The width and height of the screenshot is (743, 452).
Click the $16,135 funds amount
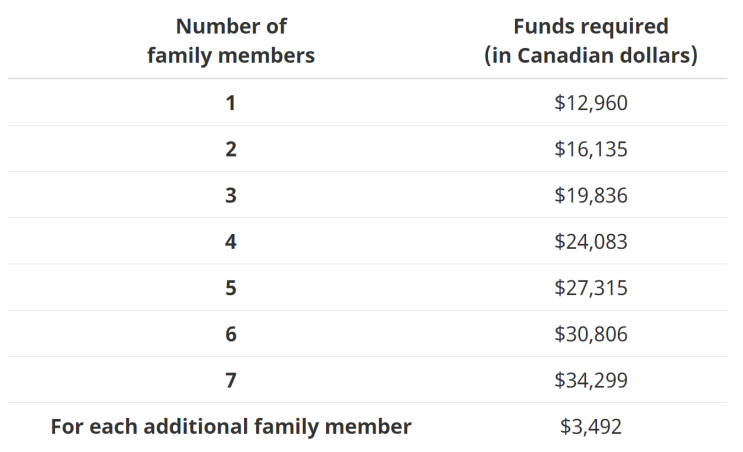pos(590,149)
